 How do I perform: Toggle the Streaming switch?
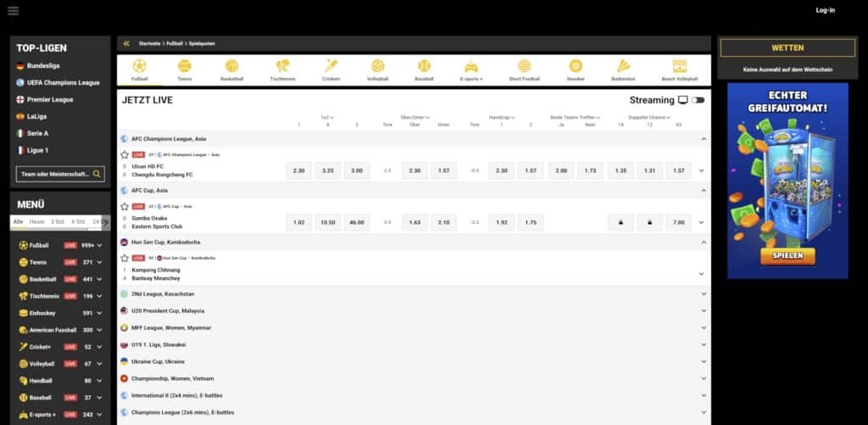pos(698,100)
